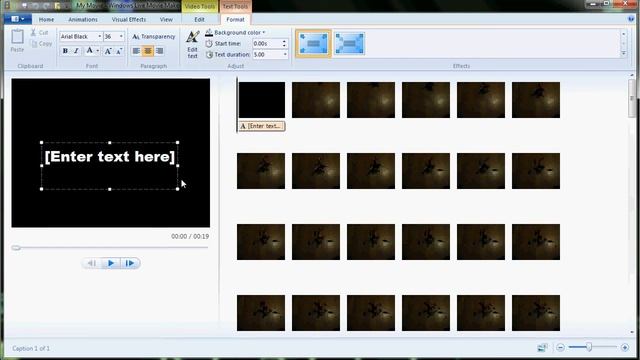Click the Video Tools contextual tab header
640x360 pixels.
pos(200,7)
